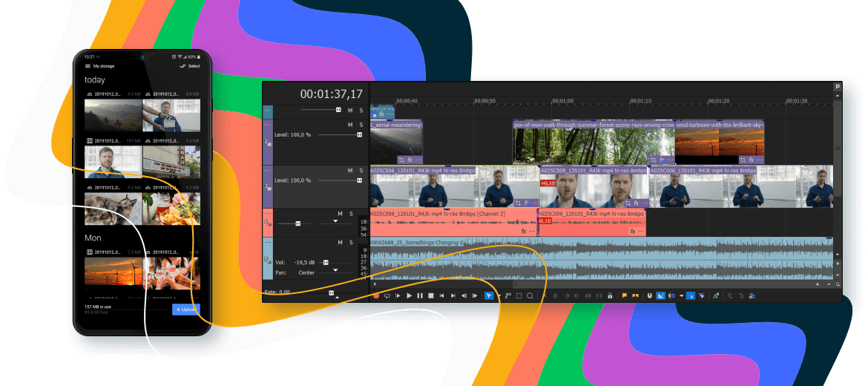Mute video track 2 with its M button
Screen dimensions: 868x386
[350, 125]
